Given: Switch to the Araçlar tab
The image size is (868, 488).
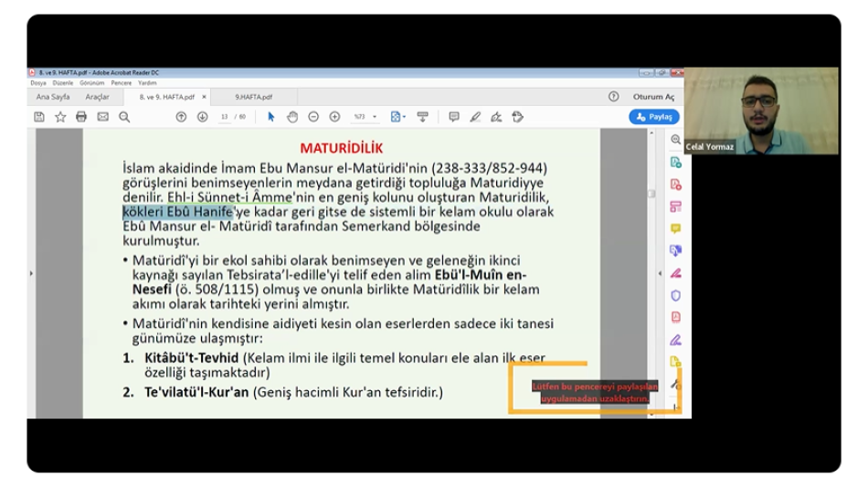Looking at the screenshot, I should [97, 96].
